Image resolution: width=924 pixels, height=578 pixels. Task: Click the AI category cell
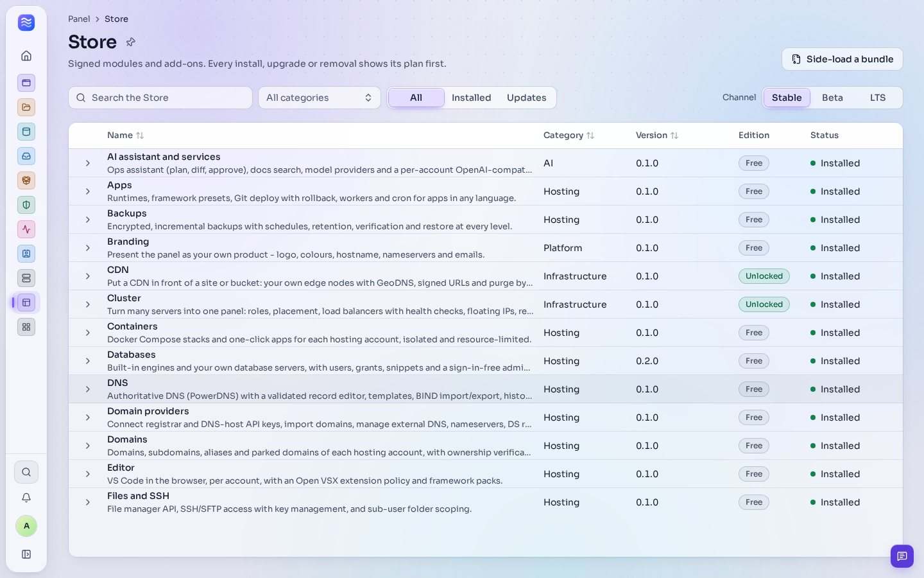[548, 163]
